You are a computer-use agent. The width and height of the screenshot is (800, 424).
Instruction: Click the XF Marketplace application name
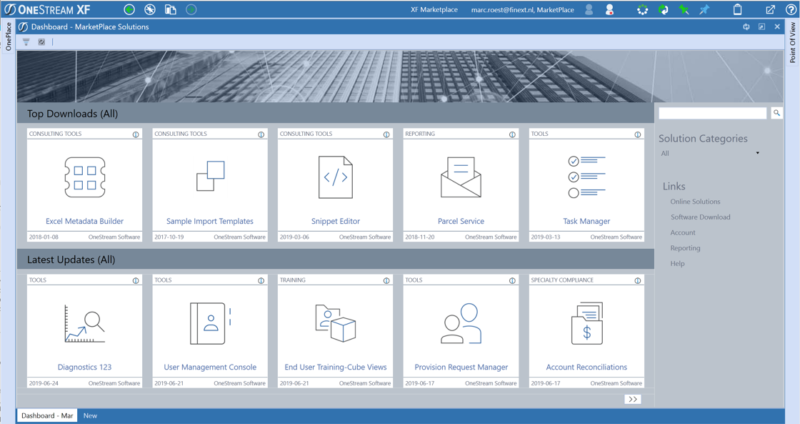point(434,10)
